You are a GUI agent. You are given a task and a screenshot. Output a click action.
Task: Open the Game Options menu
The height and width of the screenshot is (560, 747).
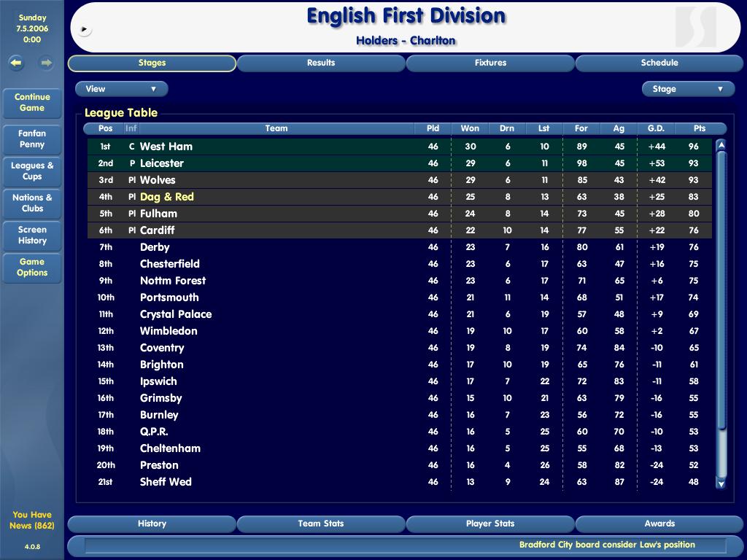pos(32,268)
